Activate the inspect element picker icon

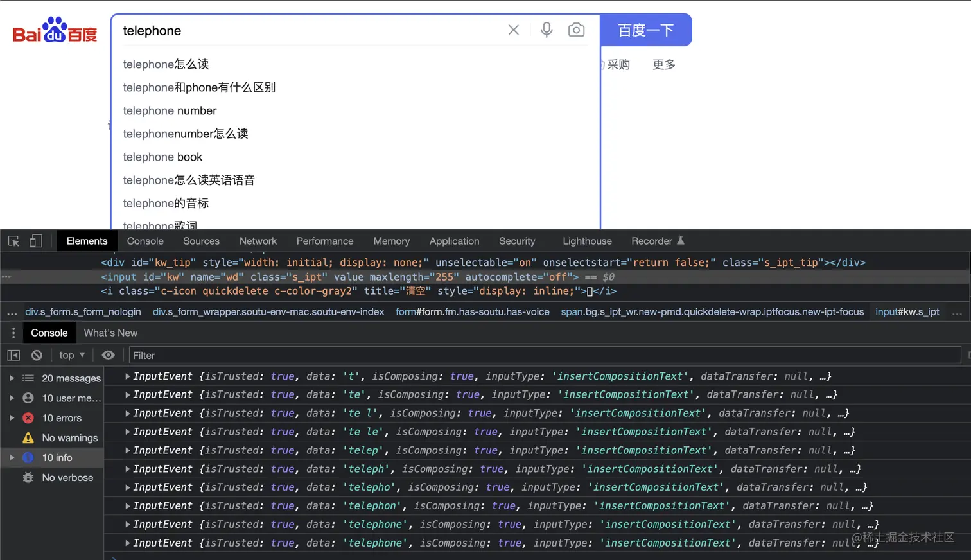[x=13, y=241]
